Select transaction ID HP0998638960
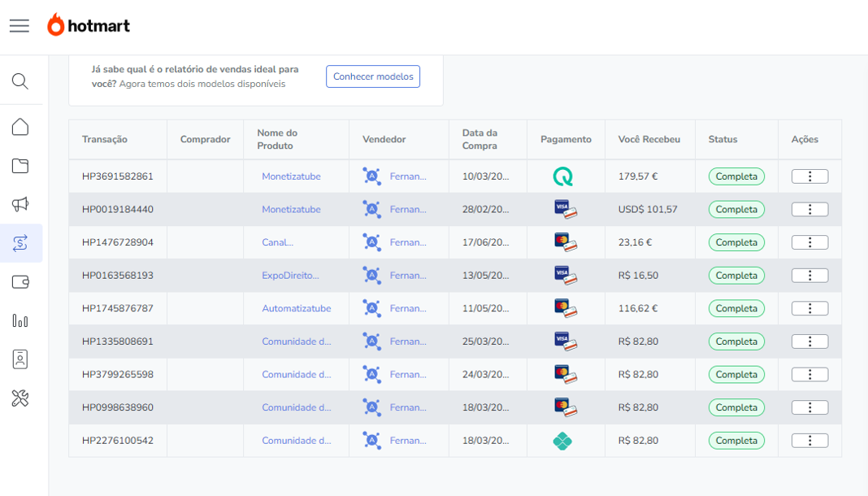Image resolution: width=868 pixels, height=496 pixels. click(x=117, y=407)
